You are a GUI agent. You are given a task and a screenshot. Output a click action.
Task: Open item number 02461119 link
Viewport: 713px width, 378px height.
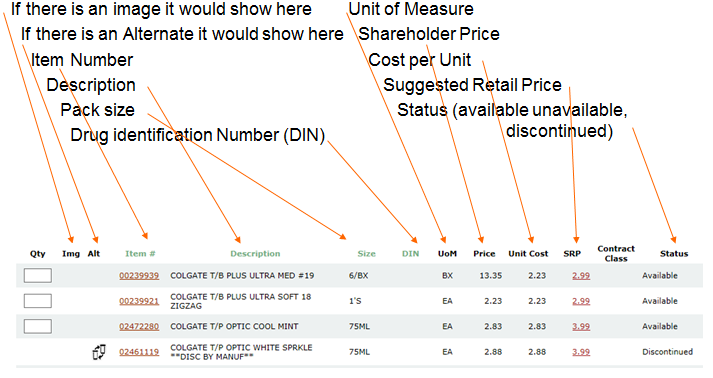pyautogui.click(x=139, y=352)
